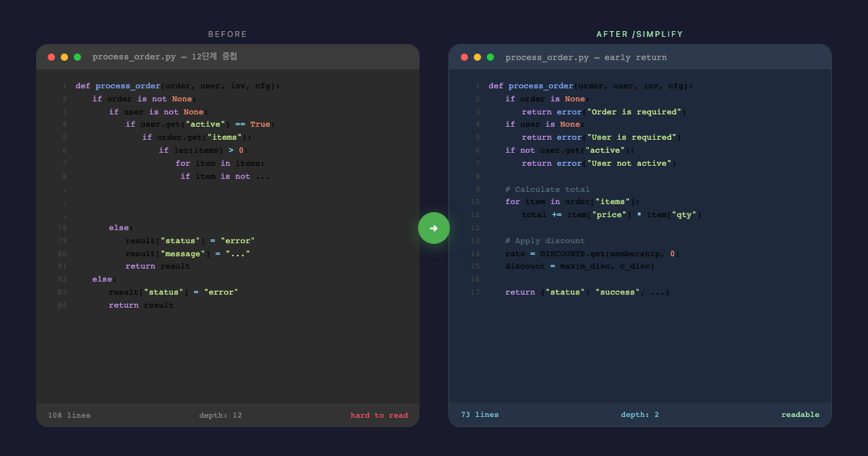Image resolution: width=868 pixels, height=456 pixels.
Task: Click the "readable" status label
Action: coord(800,415)
